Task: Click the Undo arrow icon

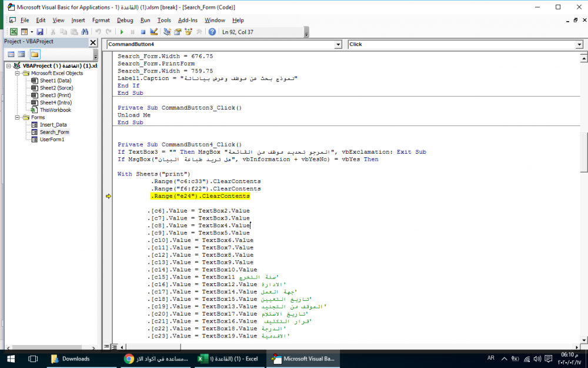Action: (x=98, y=32)
